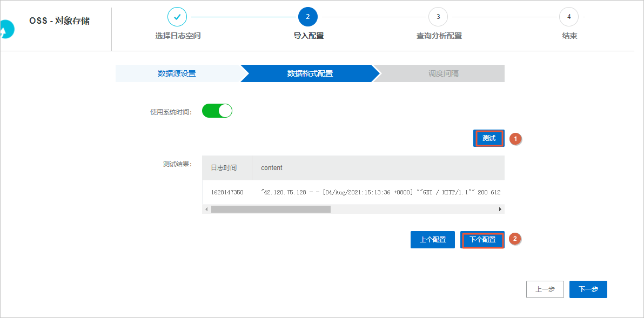Click the 下个配置 button
The image size is (644, 318).
click(482, 239)
